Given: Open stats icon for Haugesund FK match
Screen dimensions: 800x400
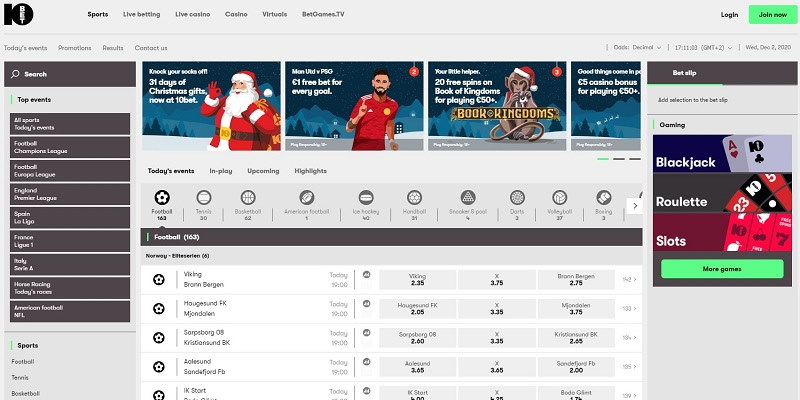Looking at the screenshot, I should pyautogui.click(x=366, y=304).
